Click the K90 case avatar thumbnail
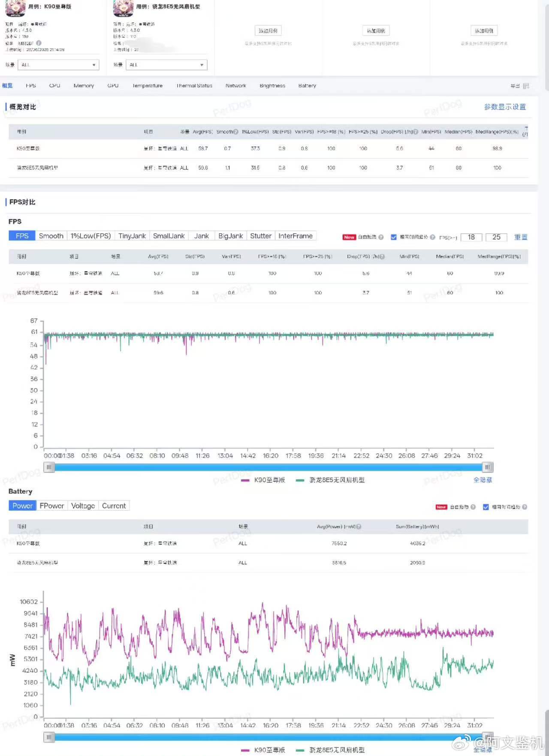549x756 pixels. point(15,8)
